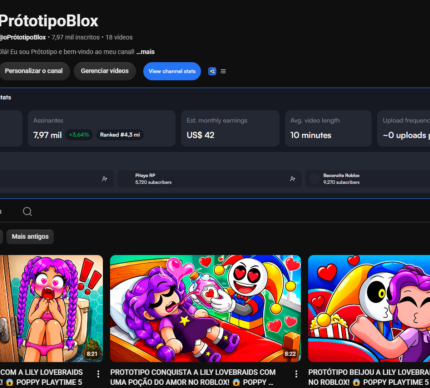The height and width of the screenshot is (388, 430).
Task: Click add-channel icon in the Pitaya RP card
Action: pos(292,179)
